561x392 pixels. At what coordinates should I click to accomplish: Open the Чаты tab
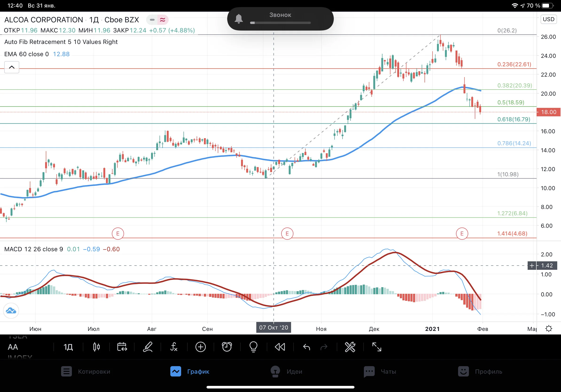pyautogui.click(x=380, y=372)
